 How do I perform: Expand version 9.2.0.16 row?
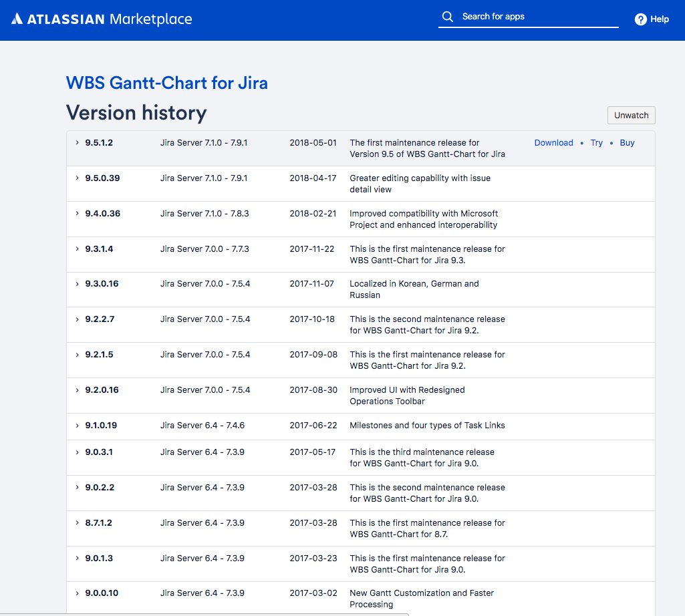click(x=78, y=390)
